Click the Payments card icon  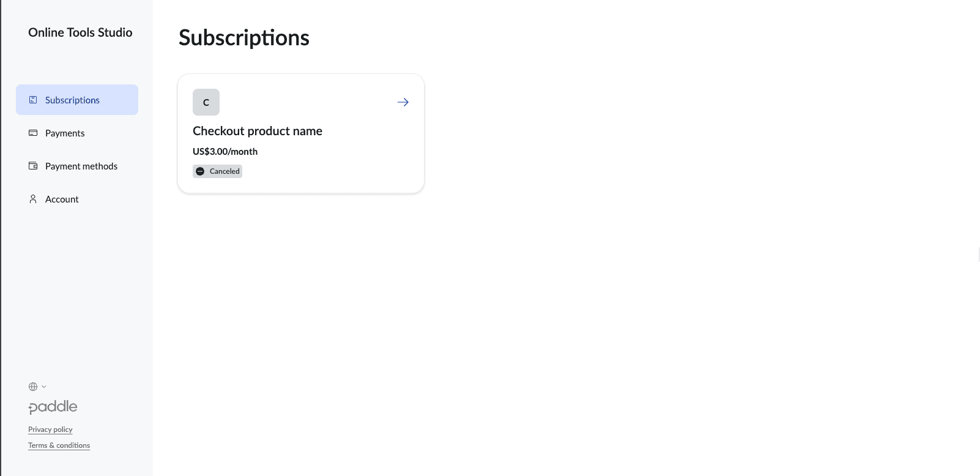coord(33,133)
